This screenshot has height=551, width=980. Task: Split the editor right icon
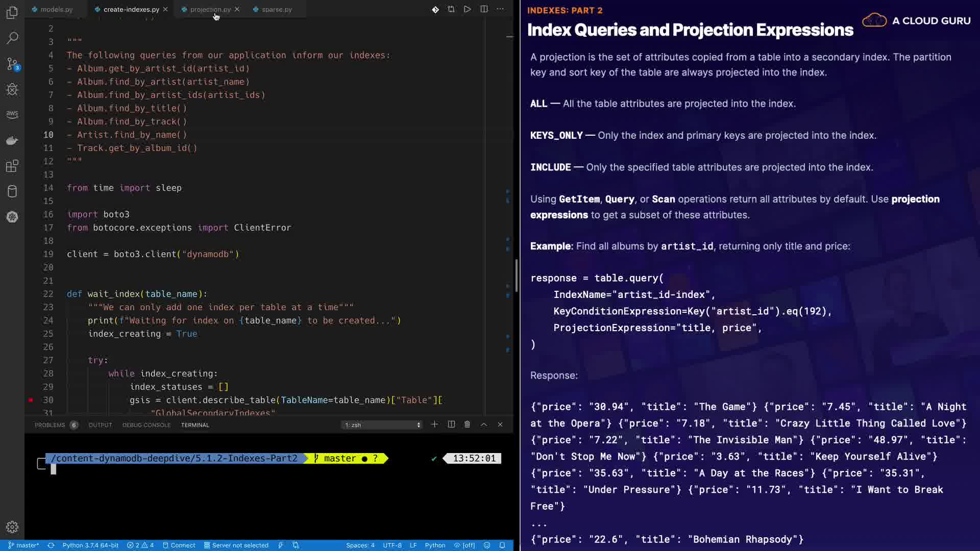(484, 9)
